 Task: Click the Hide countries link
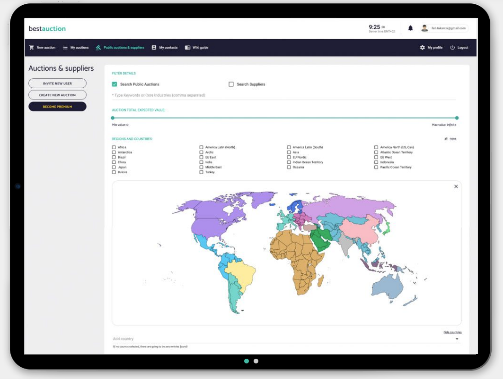coord(452,332)
